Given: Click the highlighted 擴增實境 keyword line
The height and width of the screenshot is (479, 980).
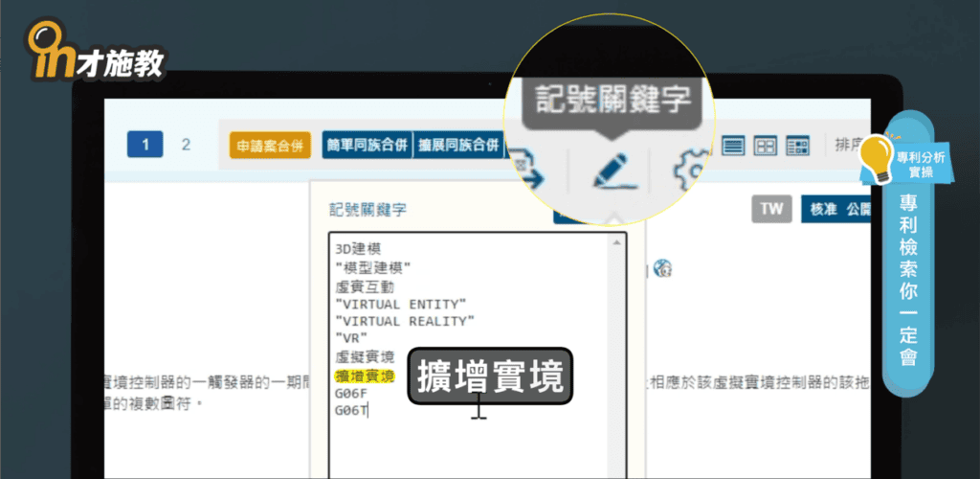Looking at the screenshot, I should (x=365, y=377).
